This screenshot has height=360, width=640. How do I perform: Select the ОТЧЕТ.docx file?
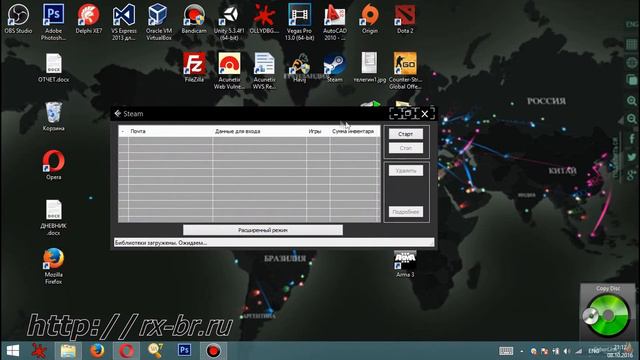pos(53,67)
